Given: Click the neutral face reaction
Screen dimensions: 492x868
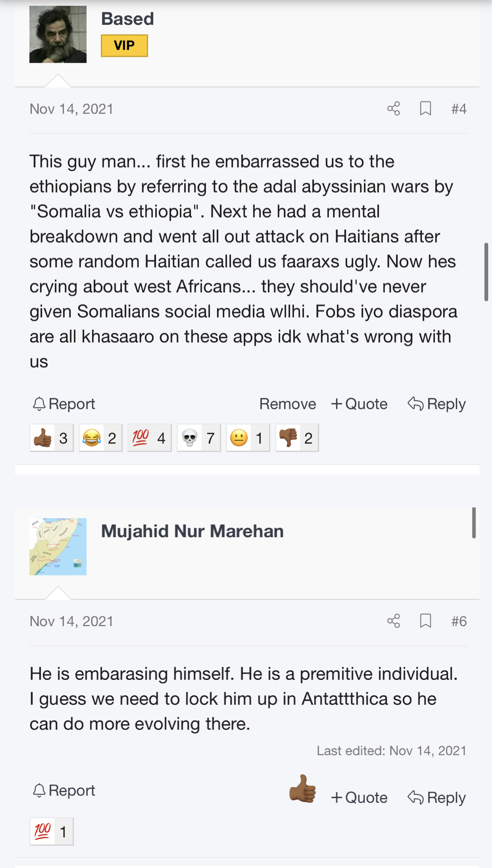Looking at the screenshot, I should pyautogui.click(x=248, y=438).
